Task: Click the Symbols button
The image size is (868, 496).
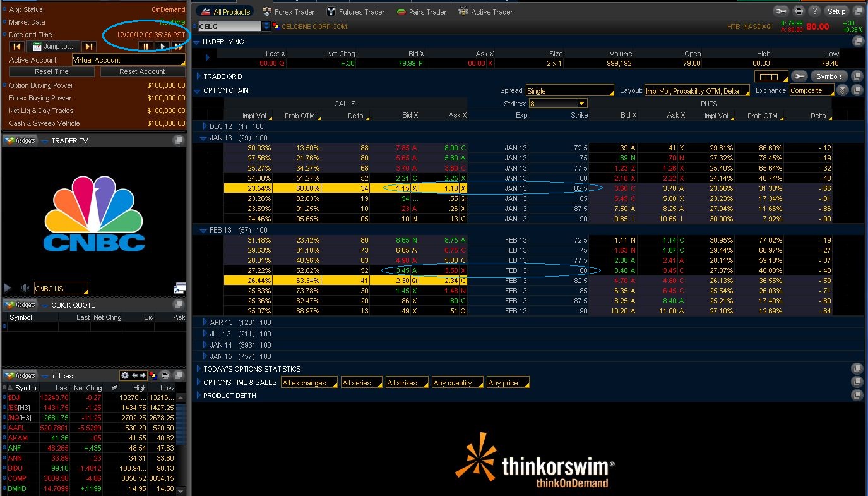Action: [829, 76]
